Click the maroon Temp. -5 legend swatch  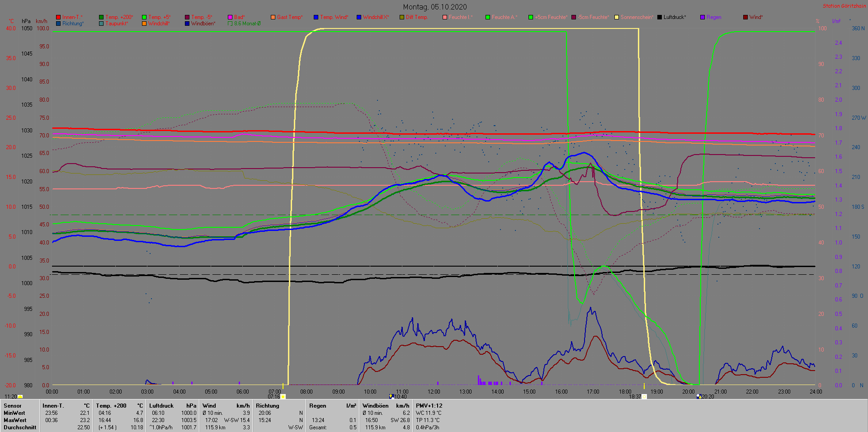(x=187, y=17)
